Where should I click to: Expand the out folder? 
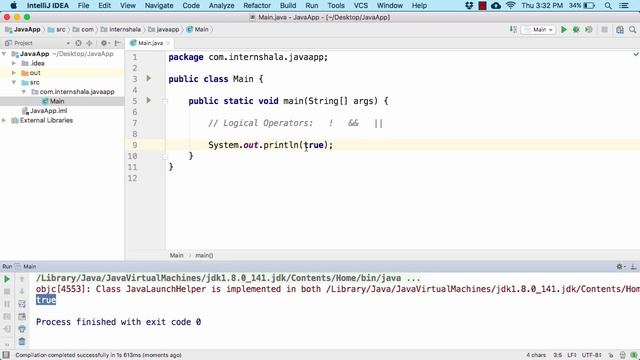(x=14, y=73)
